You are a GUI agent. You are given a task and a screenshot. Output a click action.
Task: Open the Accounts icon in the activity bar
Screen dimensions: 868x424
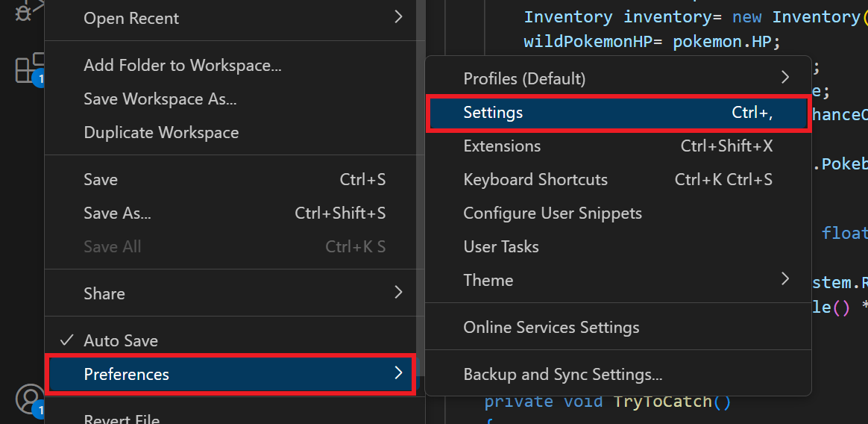click(30, 399)
